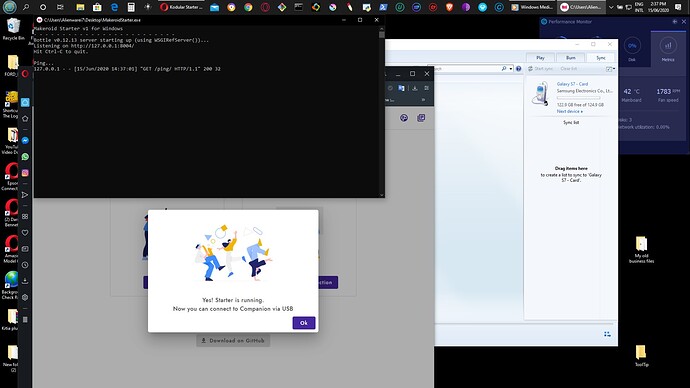Open Windows Start button

click(9, 7)
